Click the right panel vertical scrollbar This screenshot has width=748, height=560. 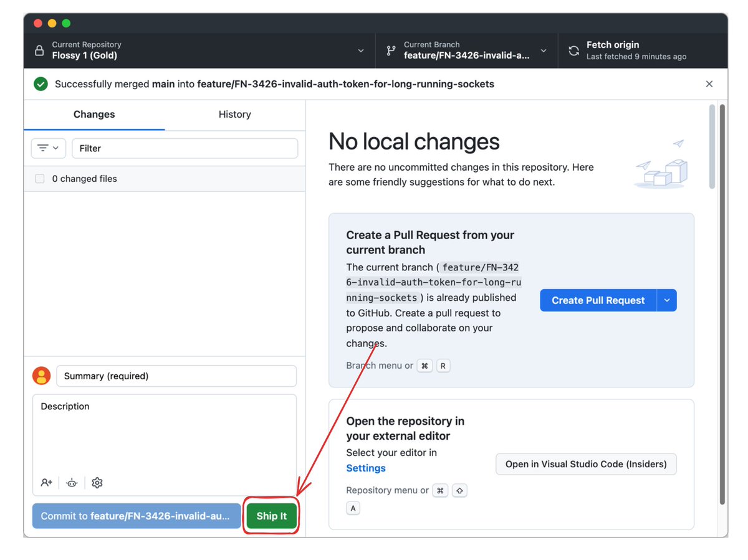coord(722,305)
